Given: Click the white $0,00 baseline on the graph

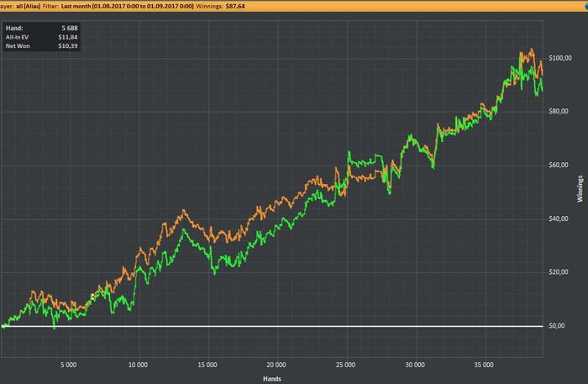Looking at the screenshot, I should (x=271, y=326).
